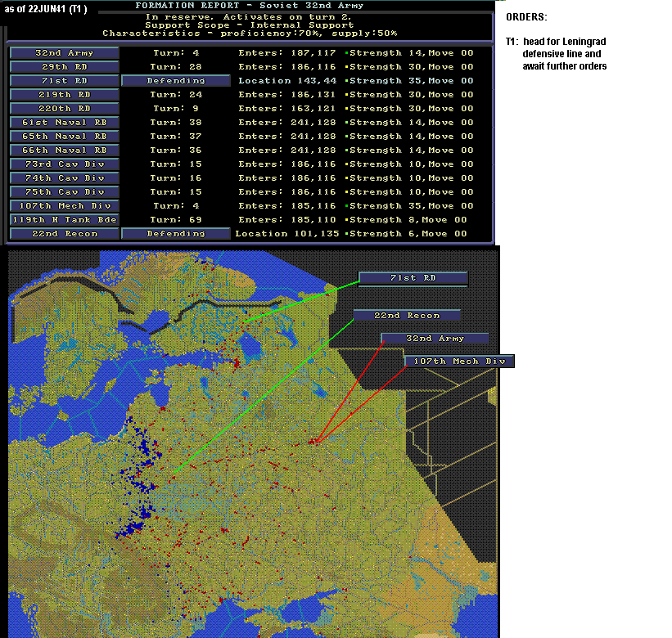Screen dimensions: 672x638
Task: Open the 119th H Tank Bde entry
Action: (65, 220)
